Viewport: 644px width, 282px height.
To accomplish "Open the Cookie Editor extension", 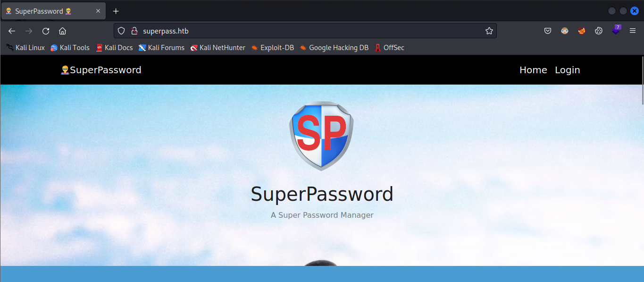I will 599,31.
